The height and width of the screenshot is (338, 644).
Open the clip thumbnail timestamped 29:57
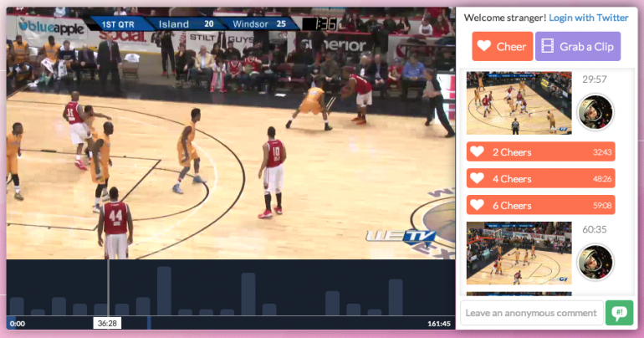coord(519,104)
